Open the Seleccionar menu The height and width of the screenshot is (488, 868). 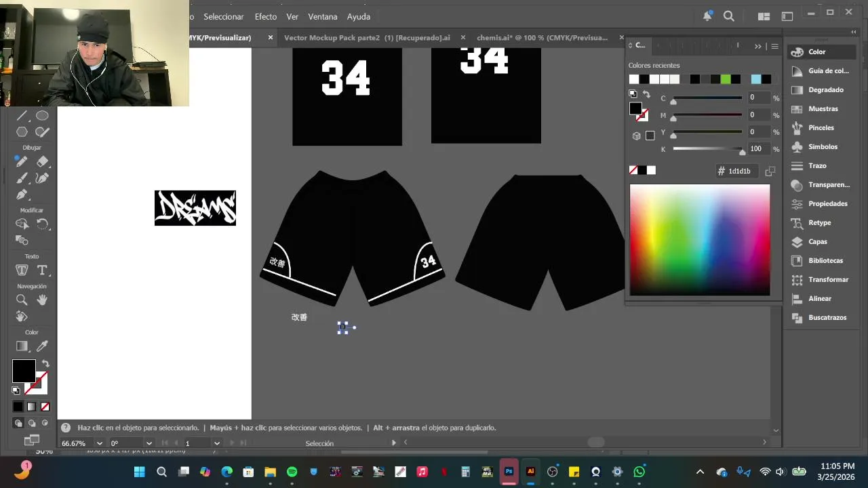click(x=224, y=16)
